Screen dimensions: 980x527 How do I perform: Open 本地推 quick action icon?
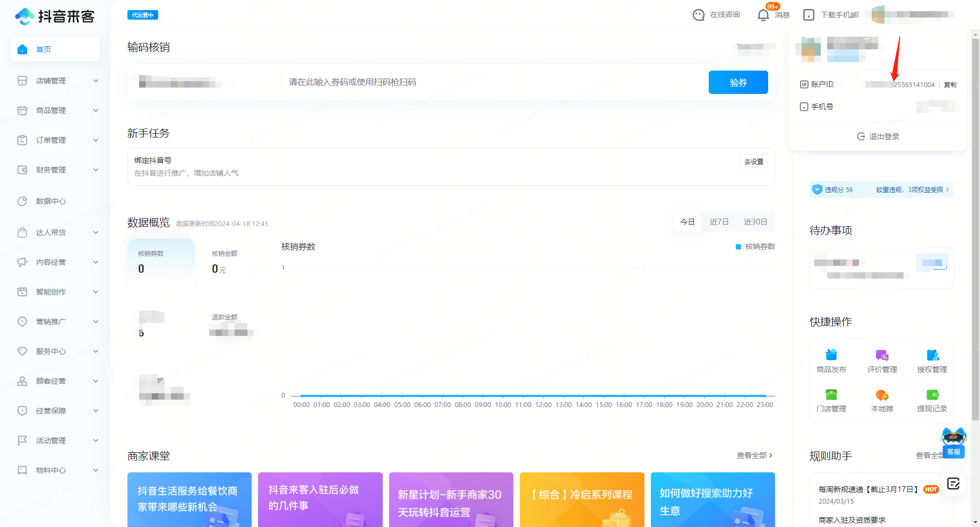tap(882, 394)
